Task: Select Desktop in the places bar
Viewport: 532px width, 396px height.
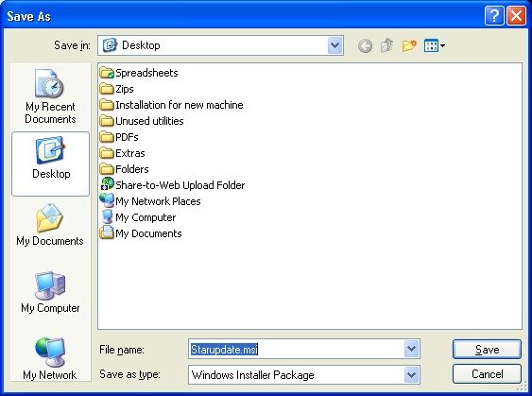Action: pyautogui.click(x=50, y=164)
